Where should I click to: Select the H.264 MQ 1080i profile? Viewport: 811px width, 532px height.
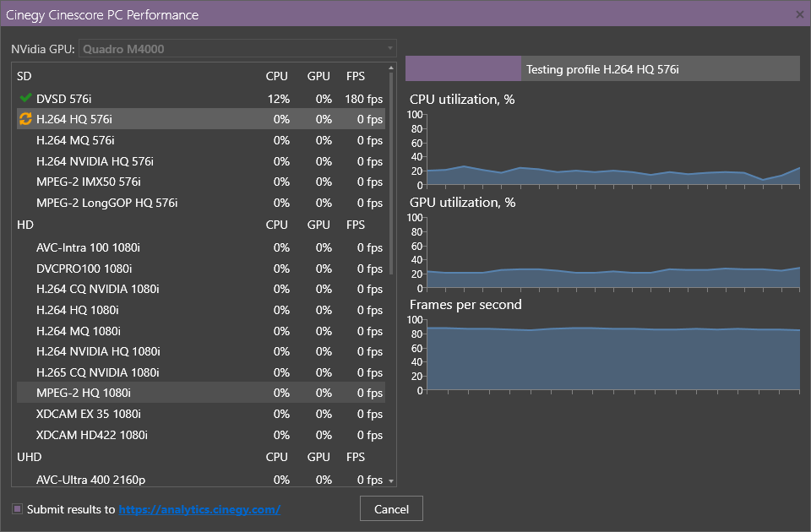(201, 331)
